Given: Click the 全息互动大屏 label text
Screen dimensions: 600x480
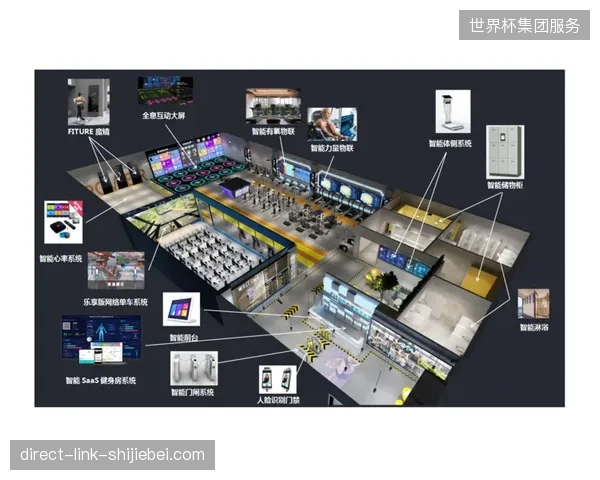Looking at the screenshot, I should (164, 116).
